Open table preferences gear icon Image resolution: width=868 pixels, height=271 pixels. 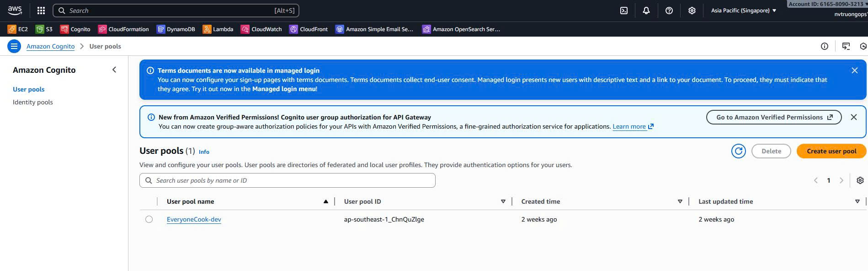click(x=860, y=180)
